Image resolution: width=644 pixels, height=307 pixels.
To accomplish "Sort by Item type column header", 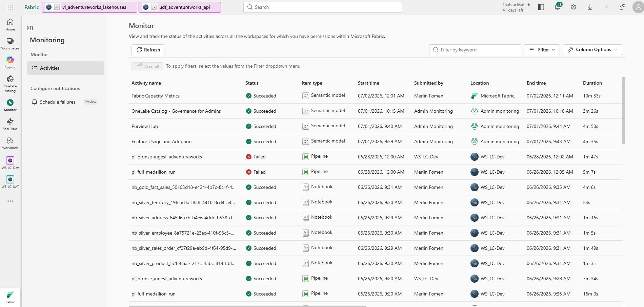I will point(312,83).
